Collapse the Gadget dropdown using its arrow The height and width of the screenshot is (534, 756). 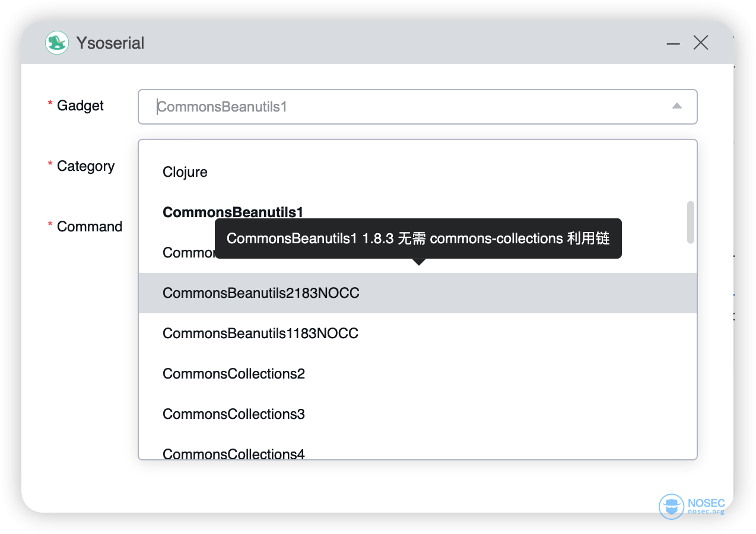point(676,106)
